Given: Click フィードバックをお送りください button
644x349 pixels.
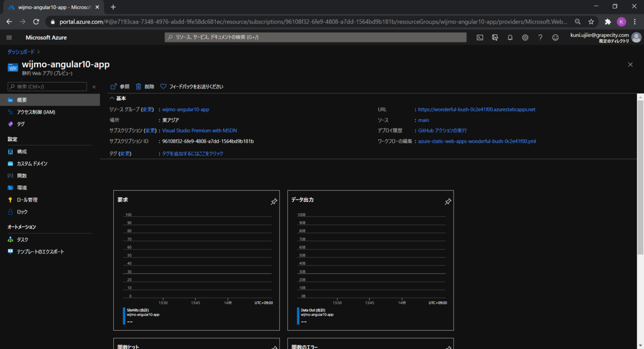Looking at the screenshot, I should point(192,86).
